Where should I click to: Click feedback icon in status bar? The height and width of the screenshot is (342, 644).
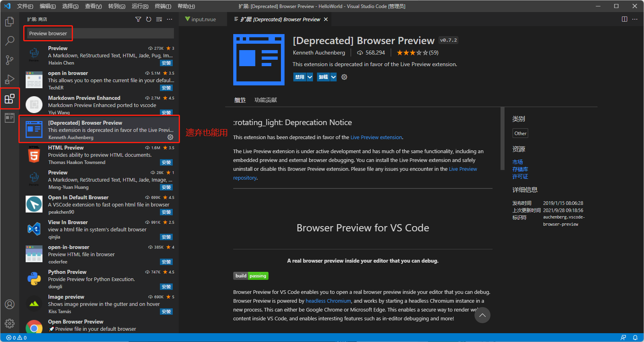[623, 338]
